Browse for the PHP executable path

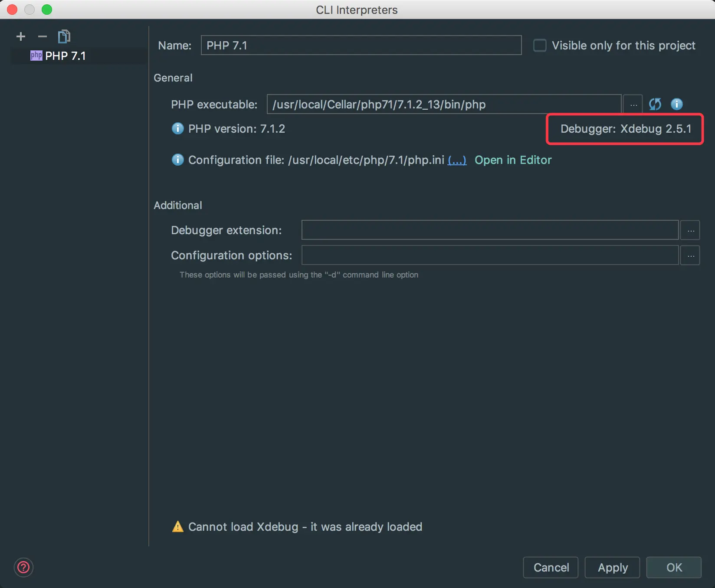coord(633,105)
